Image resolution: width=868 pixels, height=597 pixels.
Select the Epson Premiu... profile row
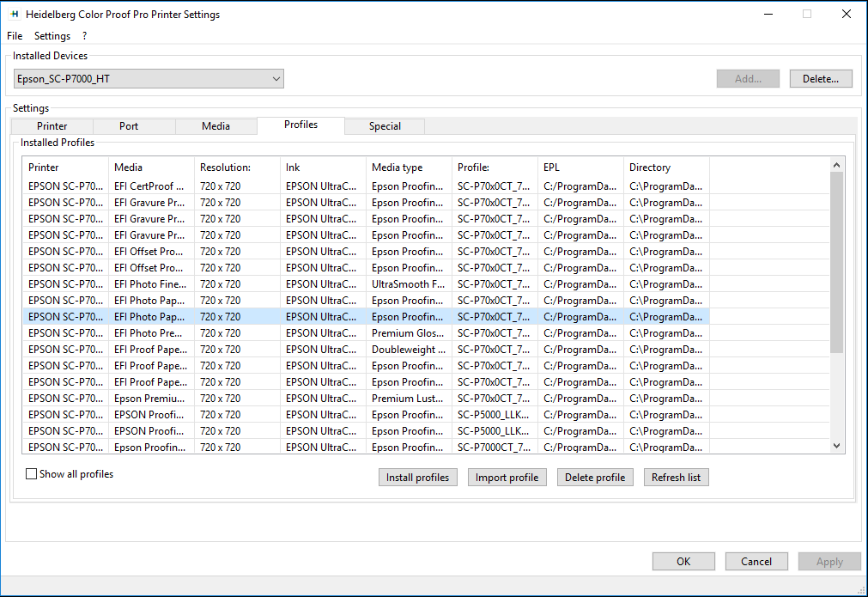point(366,399)
